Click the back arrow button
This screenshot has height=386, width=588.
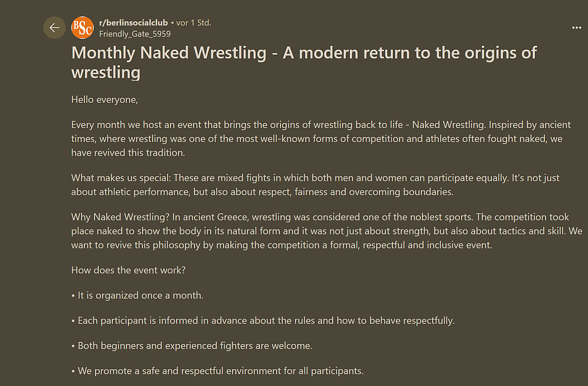[54, 28]
